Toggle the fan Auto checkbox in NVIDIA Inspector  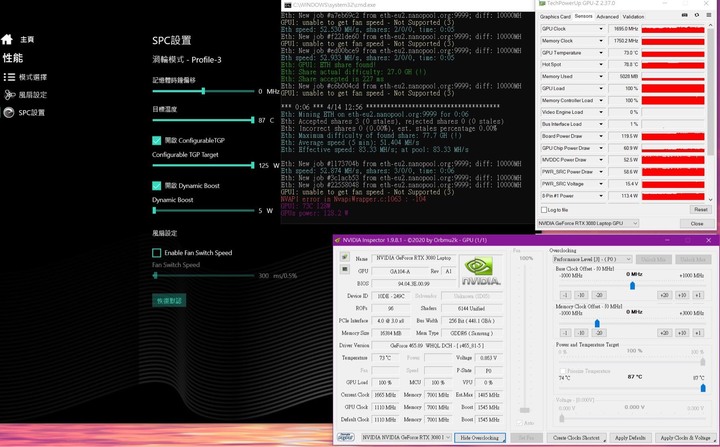[519, 423]
